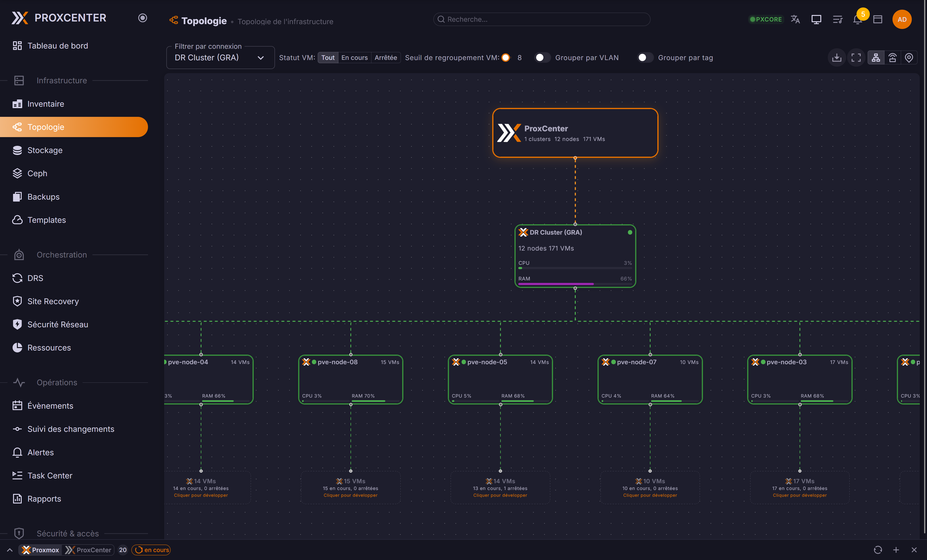927x560 pixels.
Task: Switch to the ProxCenter tab in footer
Action: point(88,550)
